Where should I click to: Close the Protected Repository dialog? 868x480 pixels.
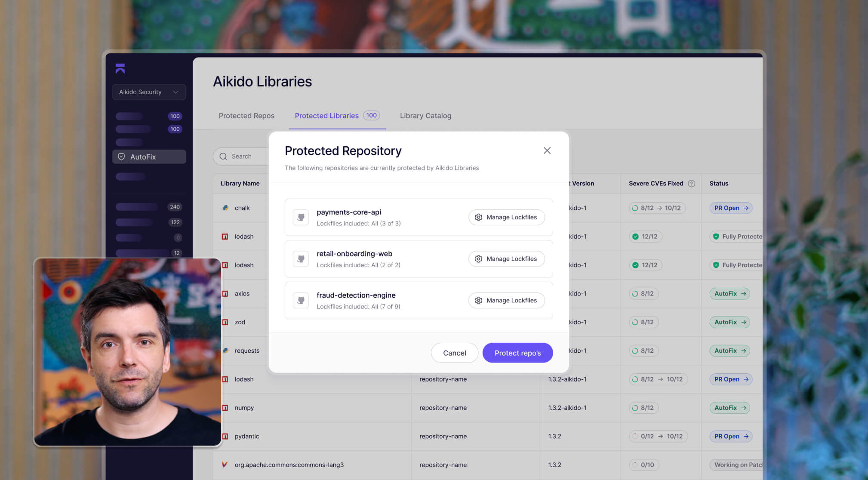click(547, 151)
